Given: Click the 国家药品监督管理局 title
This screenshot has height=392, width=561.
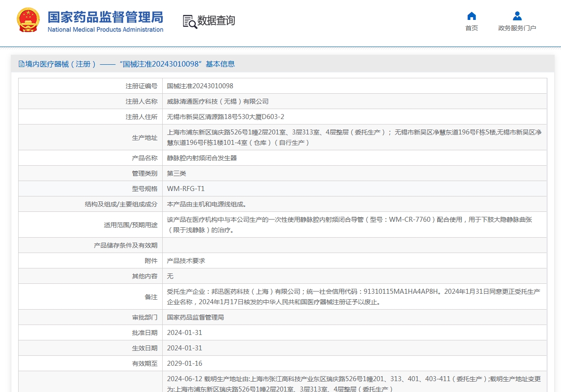Looking at the screenshot, I should coord(106,17).
